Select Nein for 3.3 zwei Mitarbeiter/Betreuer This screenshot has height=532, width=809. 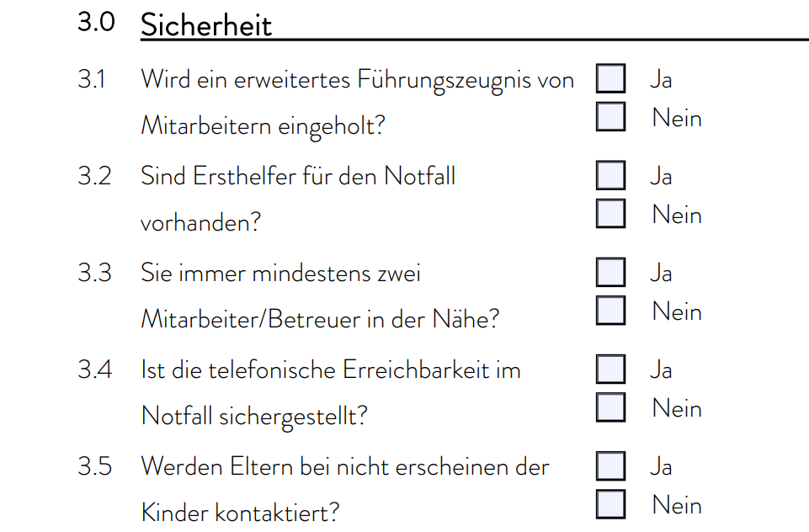(x=610, y=310)
